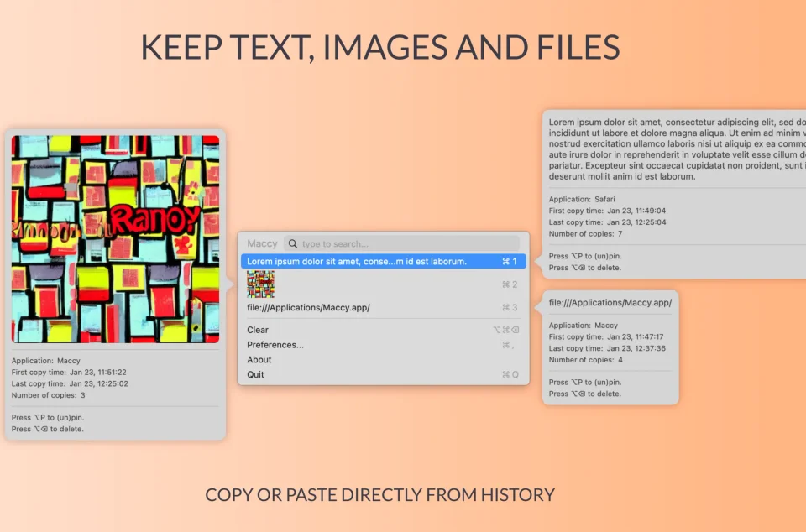
Task: Click the ⌘2 shortcut label
Action: click(510, 284)
